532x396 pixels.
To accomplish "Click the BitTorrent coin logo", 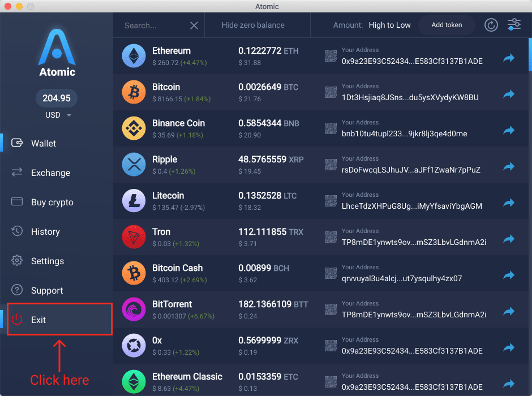I will pos(134,309).
